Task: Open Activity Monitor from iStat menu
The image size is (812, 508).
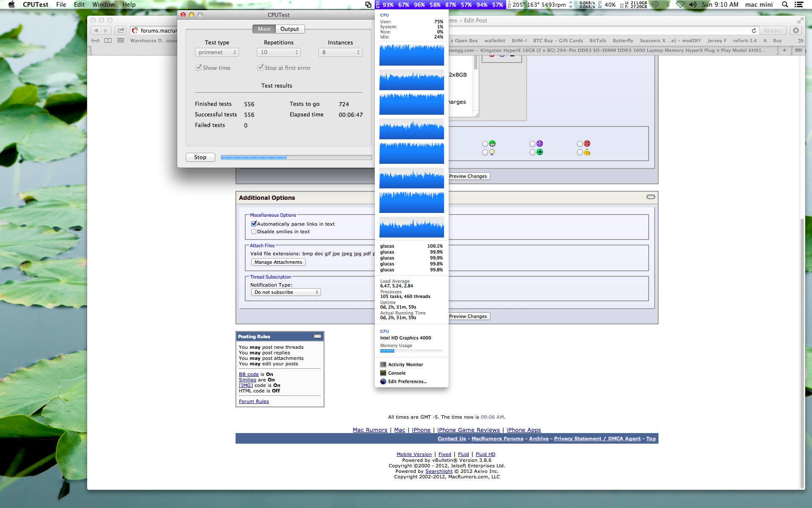Action: coord(405,364)
